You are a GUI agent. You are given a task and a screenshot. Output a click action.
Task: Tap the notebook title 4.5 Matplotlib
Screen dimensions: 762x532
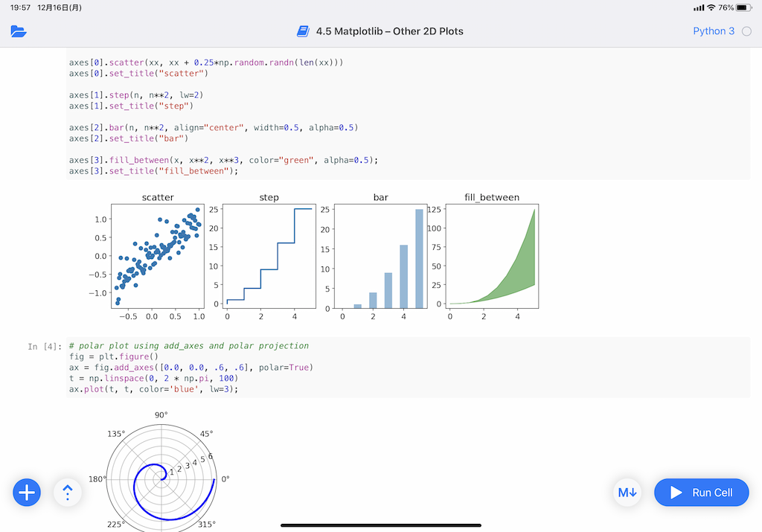390,31
